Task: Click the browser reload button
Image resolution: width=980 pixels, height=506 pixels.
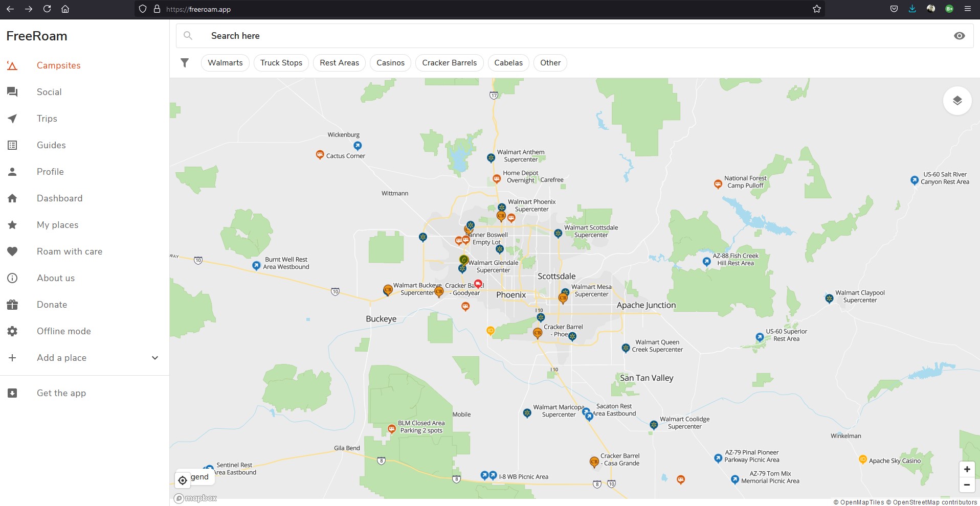Action: coord(47,9)
